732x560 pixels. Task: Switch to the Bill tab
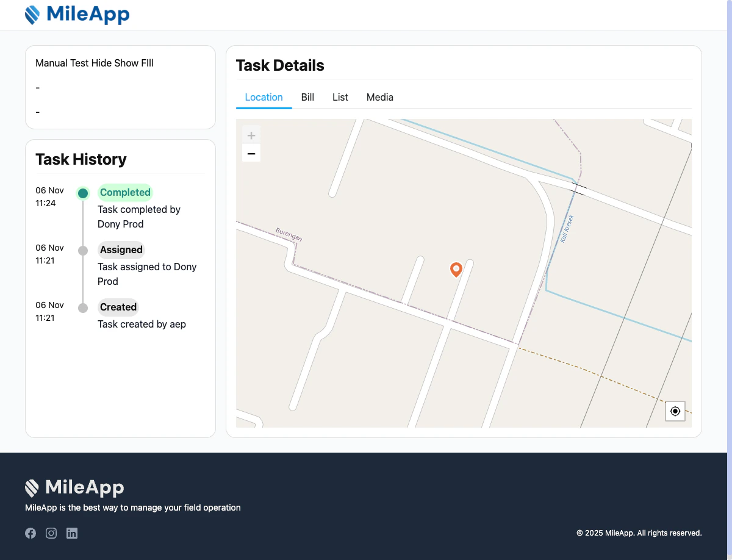(307, 97)
